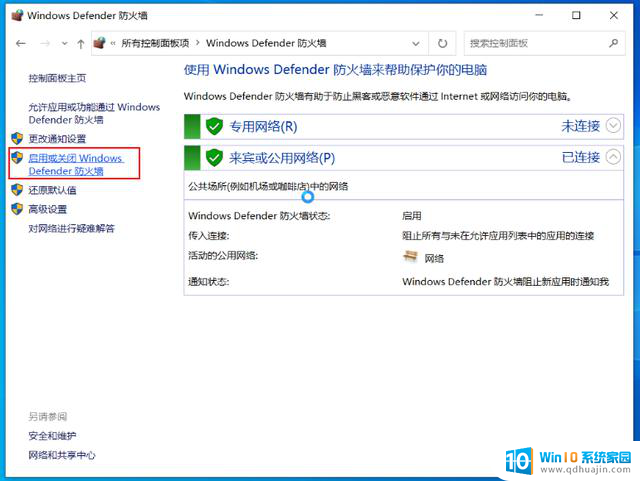This screenshot has height=481, width=640.
Task: Click the 已连接 status text
Action: click(x=580, y=157)
